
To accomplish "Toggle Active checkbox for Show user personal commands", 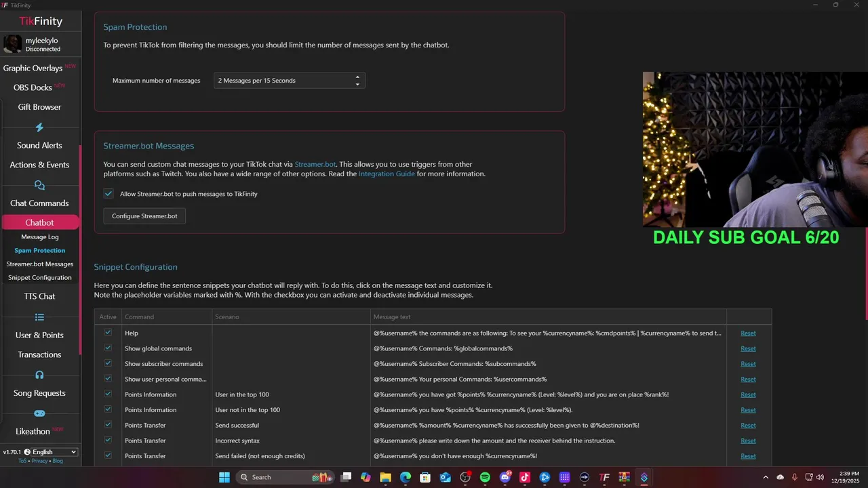I will pos(108,379).
